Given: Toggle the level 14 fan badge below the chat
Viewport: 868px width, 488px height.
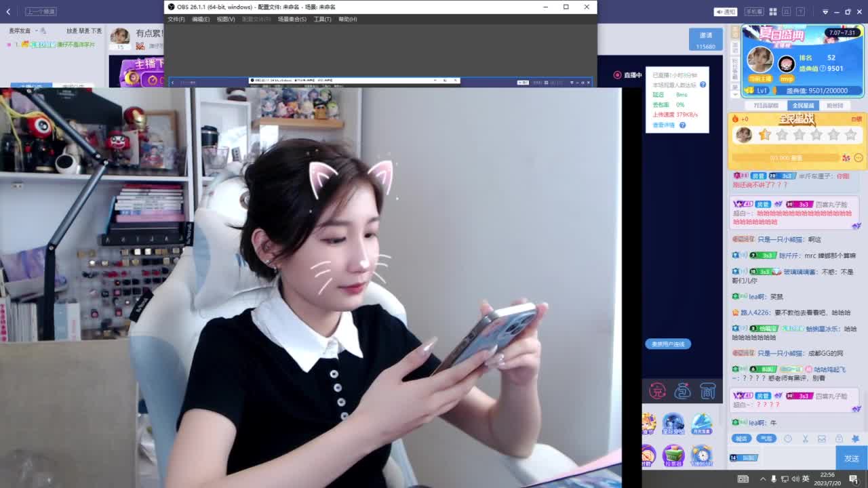Looking at the screenshot, I should tap(744, 457).
